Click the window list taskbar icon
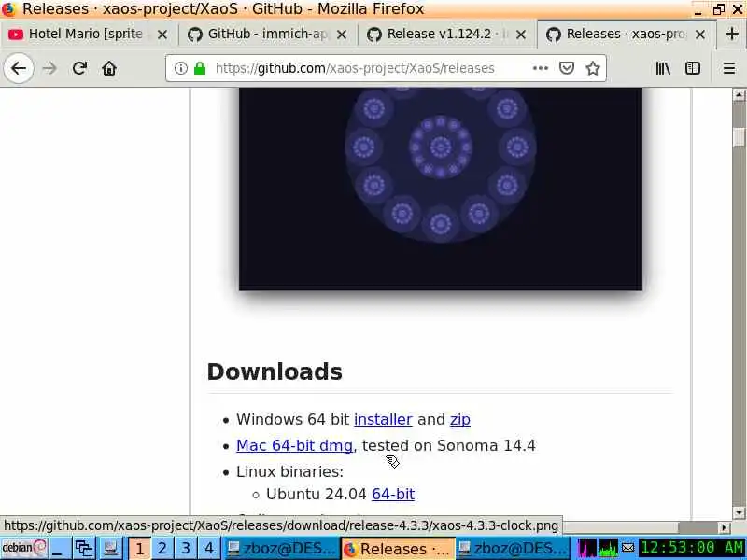The width and height of the screenshot is (747, 560). [84, 548]
